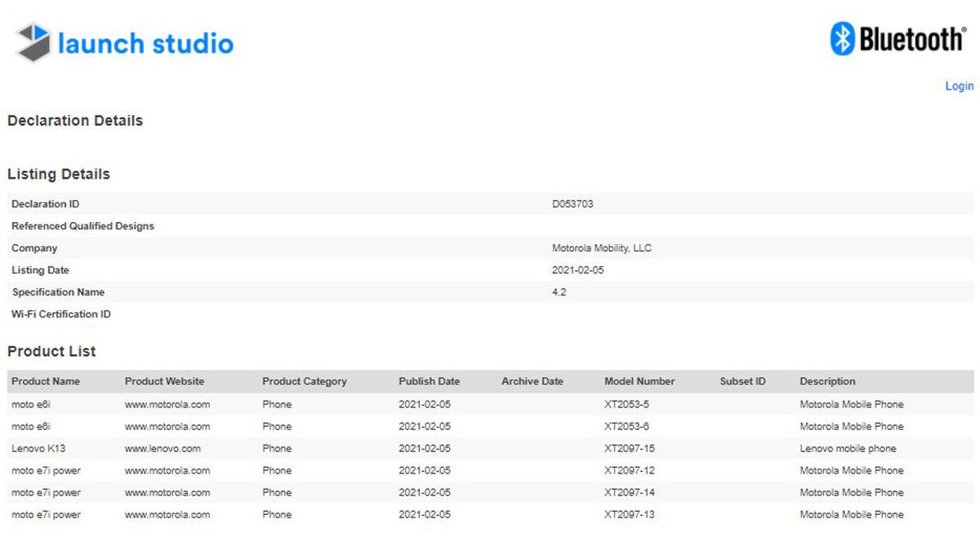Select the Lenovo mobile phone description
Image resolution: width=980 pixels, height=551 pixels.
[x=848, y=448]
